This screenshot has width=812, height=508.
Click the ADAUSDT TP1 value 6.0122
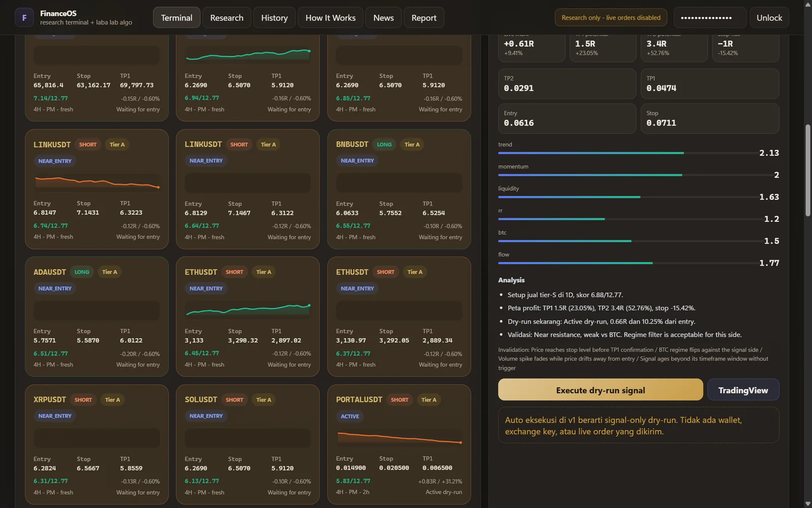(131, 340)
